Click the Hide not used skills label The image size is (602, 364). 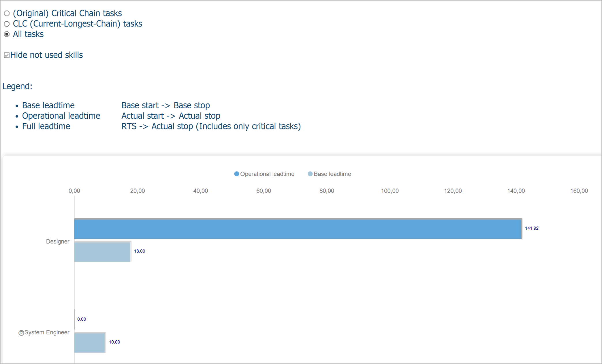46,55
